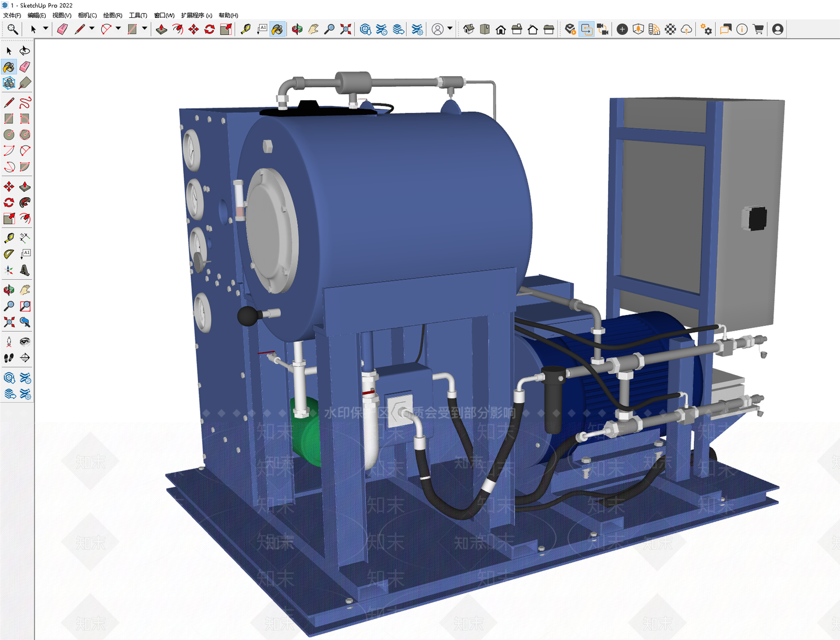Open the 绘图(R) menu
The height and width of the screenshot is (640, 840).
pos(113,15)
